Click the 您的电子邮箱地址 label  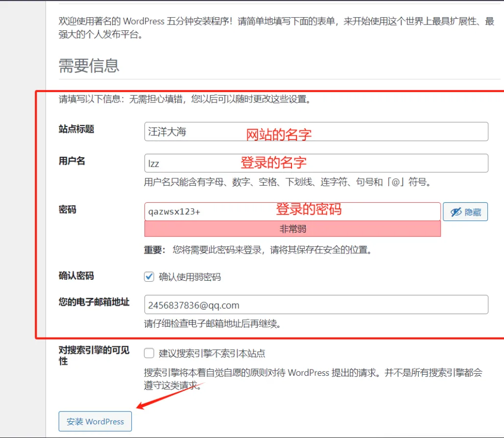[94, 302]
